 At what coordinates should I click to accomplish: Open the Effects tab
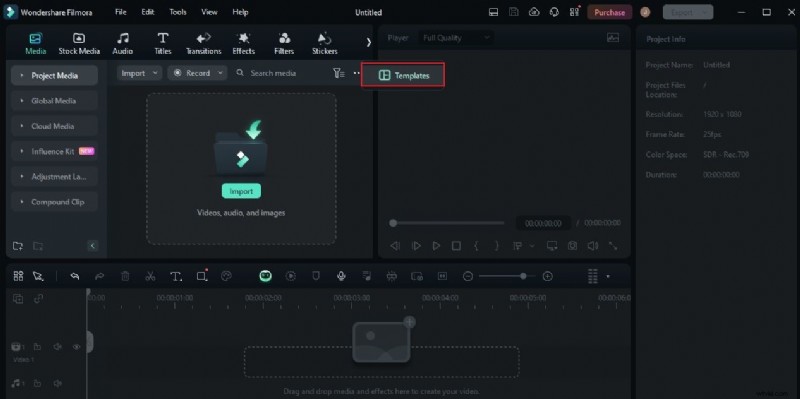point(243,43)
